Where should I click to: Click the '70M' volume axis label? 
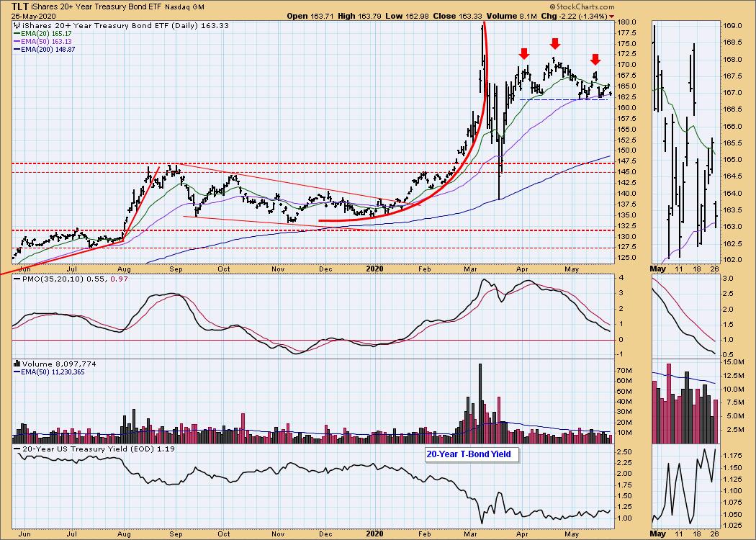[624, 370]
